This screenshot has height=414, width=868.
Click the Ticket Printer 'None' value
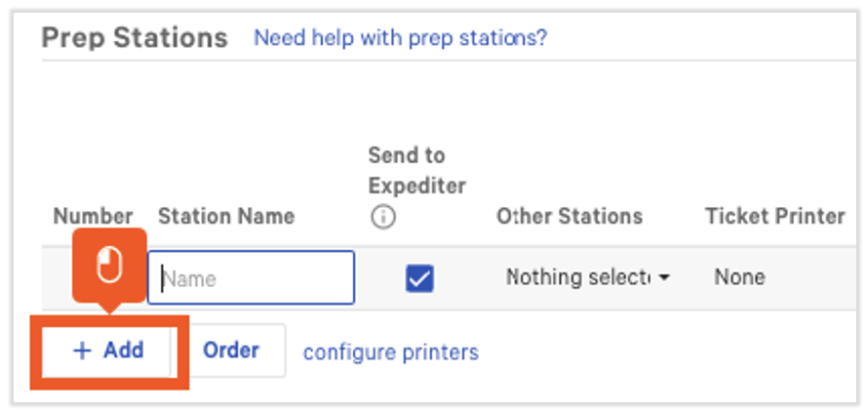click(739, 277)
